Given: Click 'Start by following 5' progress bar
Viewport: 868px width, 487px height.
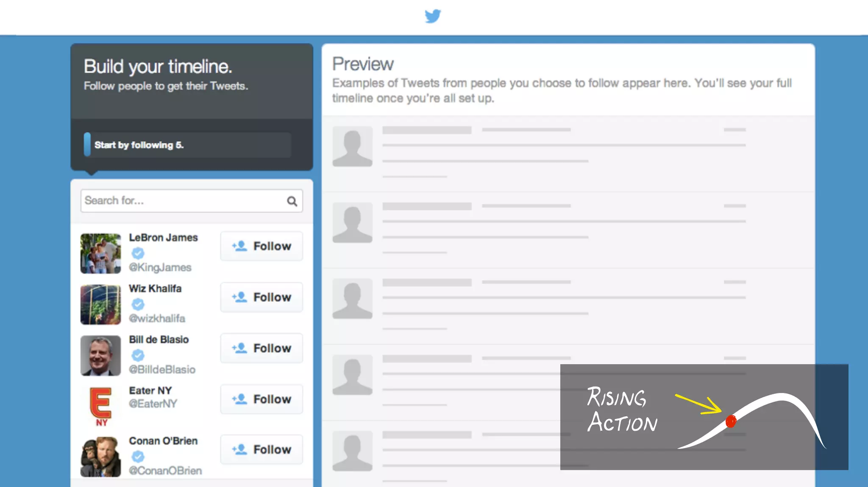Looking at the screenshot, I should click(187, 145).
